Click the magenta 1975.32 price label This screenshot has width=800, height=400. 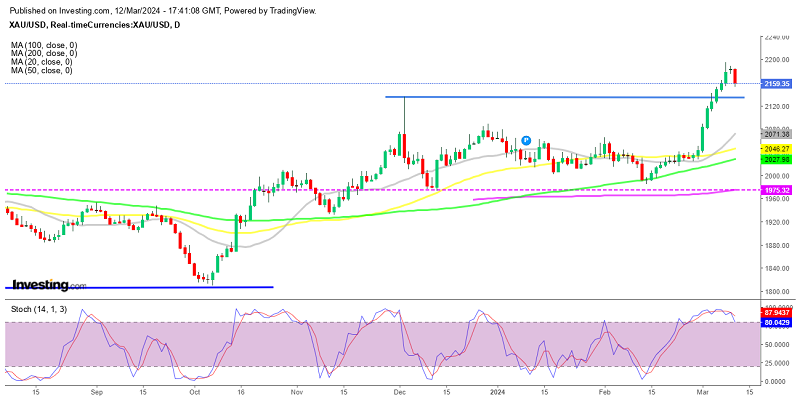[776, 190]
